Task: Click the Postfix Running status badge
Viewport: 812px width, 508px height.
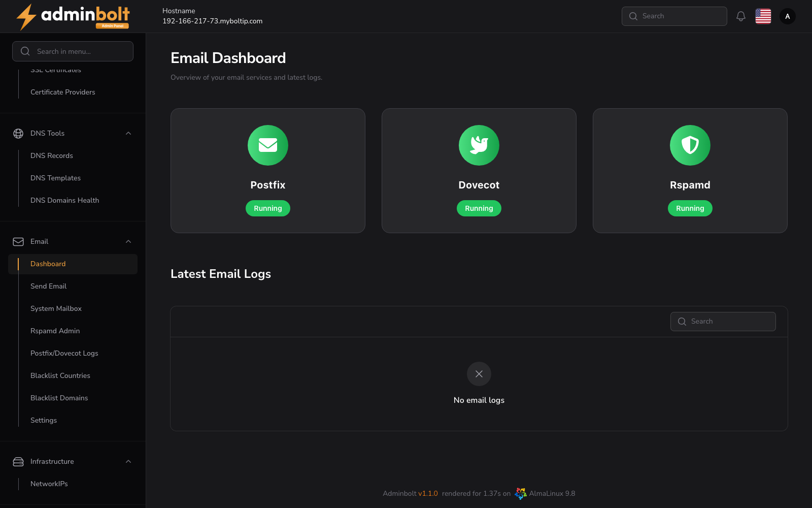Action: [x=268, y=208]
